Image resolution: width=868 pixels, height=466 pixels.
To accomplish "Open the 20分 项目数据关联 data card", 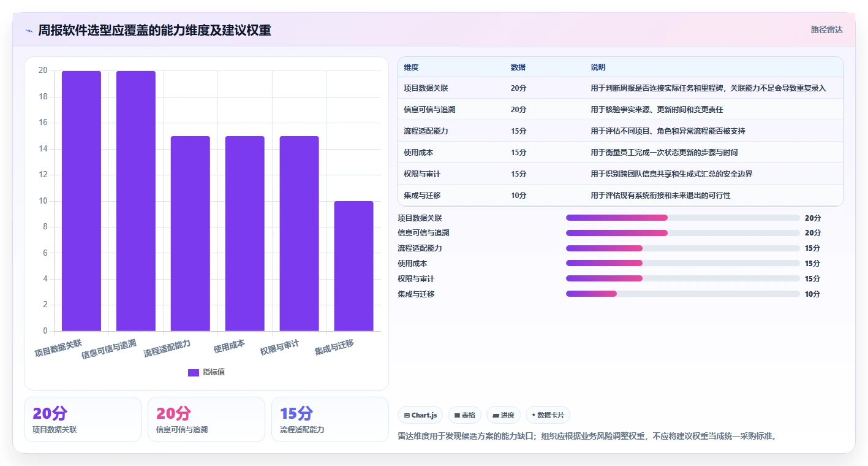I will point(83,419).
